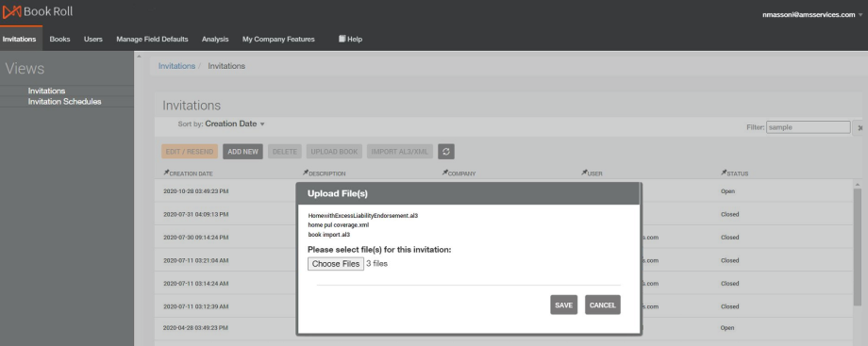Viewport: 868px width, 346px height.
Task: Open the Sort by Creation Date dropdown
Action: click(x=235, y=124)
